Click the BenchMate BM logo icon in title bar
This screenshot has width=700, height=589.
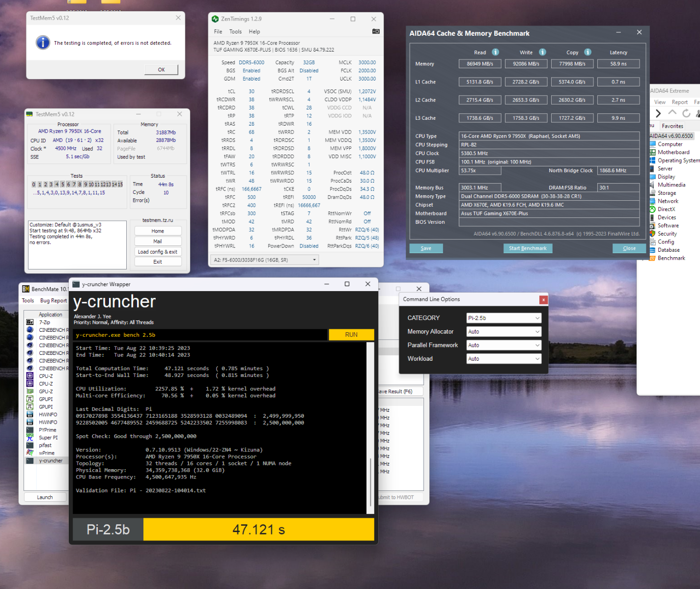click(x=26, y=289)
